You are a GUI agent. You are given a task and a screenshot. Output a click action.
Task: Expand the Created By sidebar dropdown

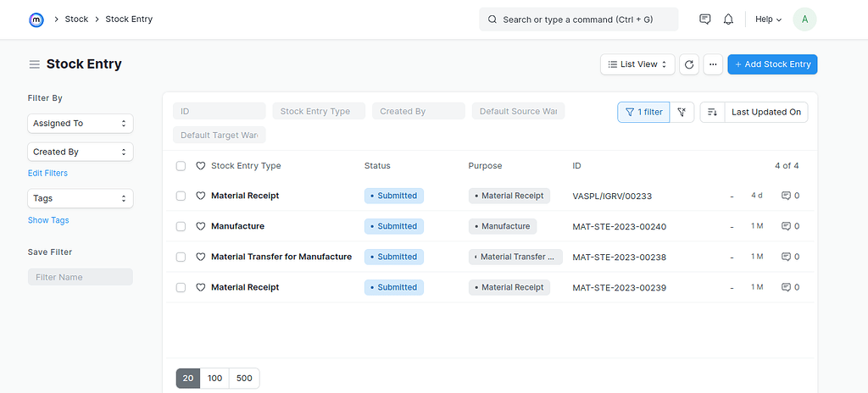pyautogui.click(x=81, y=152)
